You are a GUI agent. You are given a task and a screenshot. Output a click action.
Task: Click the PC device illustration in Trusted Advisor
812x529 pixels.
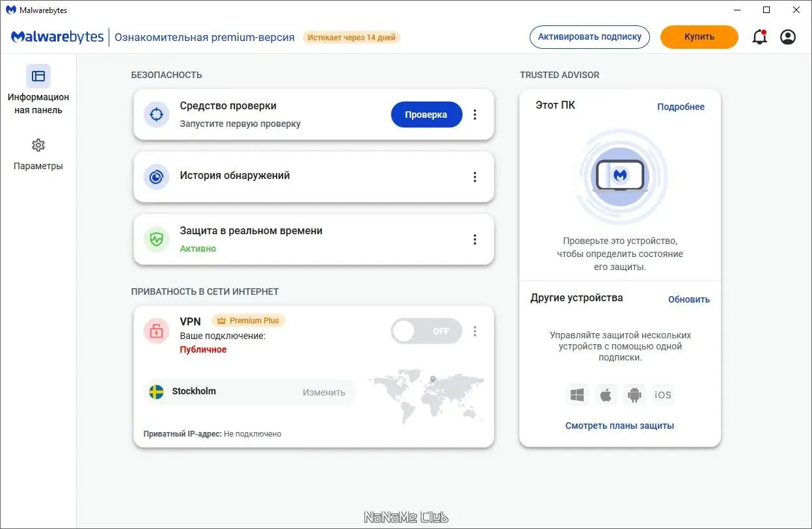point(621,176)
